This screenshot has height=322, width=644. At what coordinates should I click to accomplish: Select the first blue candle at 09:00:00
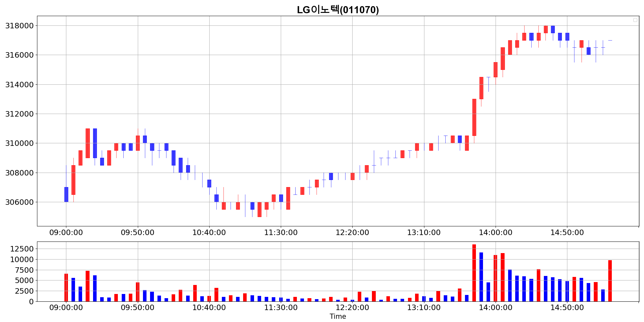66,194
